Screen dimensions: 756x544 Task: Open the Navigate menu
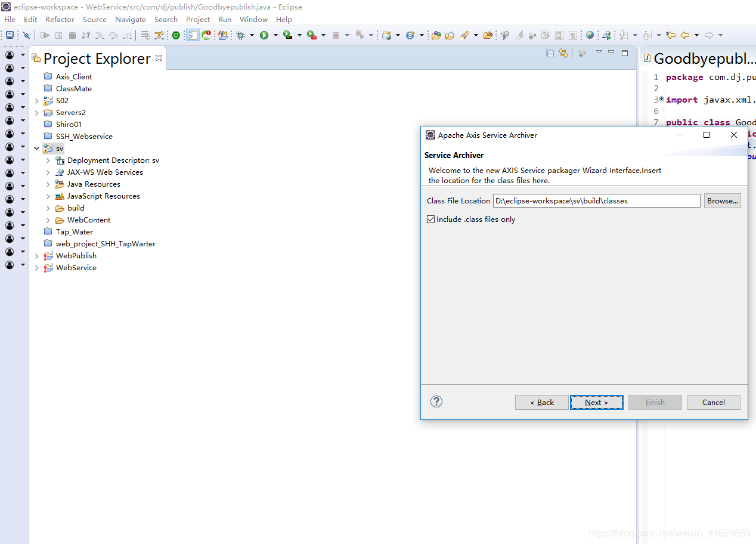coord(131,19)
